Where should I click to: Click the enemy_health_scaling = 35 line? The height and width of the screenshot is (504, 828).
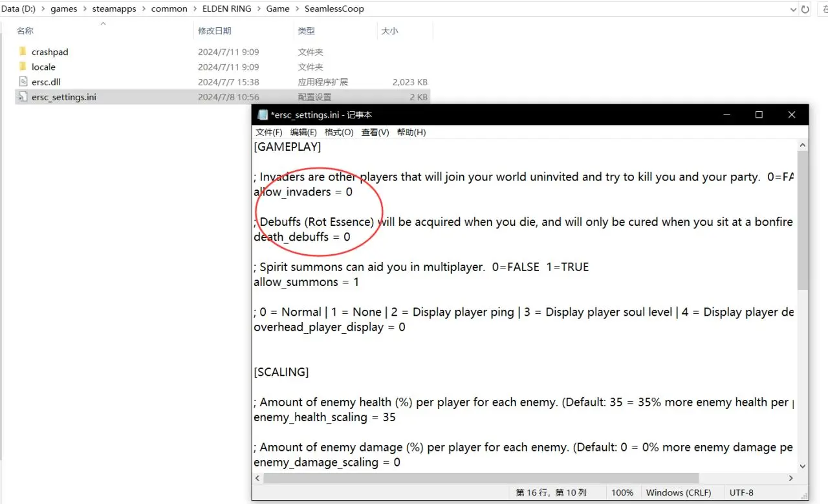click(x=325, y=417)
